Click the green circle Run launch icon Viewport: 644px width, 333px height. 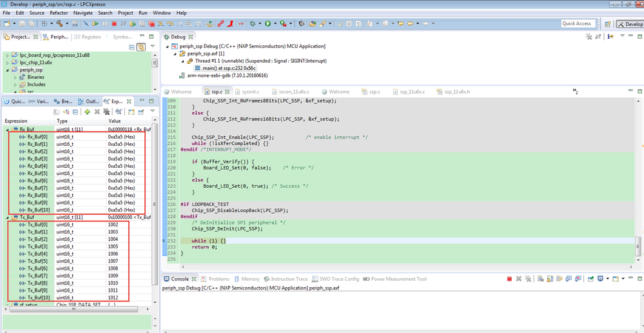(268, 24)
